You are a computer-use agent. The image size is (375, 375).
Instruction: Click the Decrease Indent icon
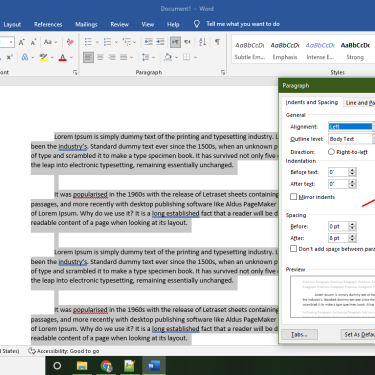point(148,42)
